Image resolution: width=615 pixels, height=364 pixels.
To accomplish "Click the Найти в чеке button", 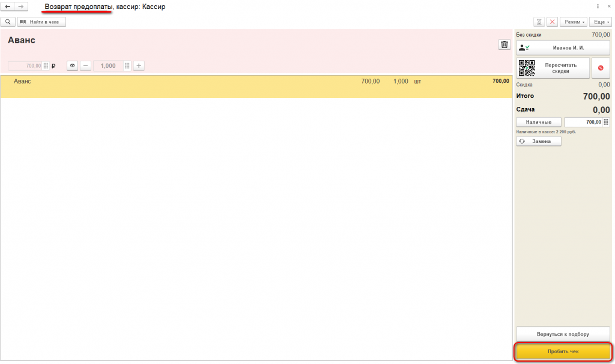I will click(41, 22).
